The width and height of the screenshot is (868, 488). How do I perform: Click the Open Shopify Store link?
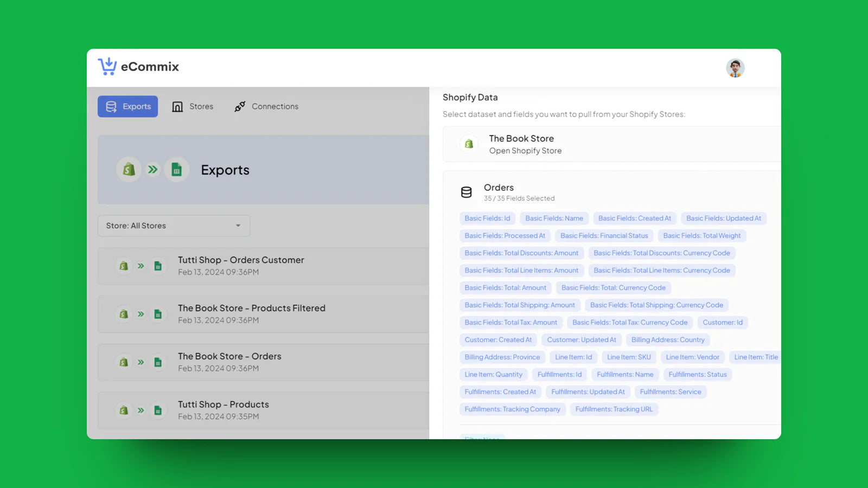coord(525,151)
